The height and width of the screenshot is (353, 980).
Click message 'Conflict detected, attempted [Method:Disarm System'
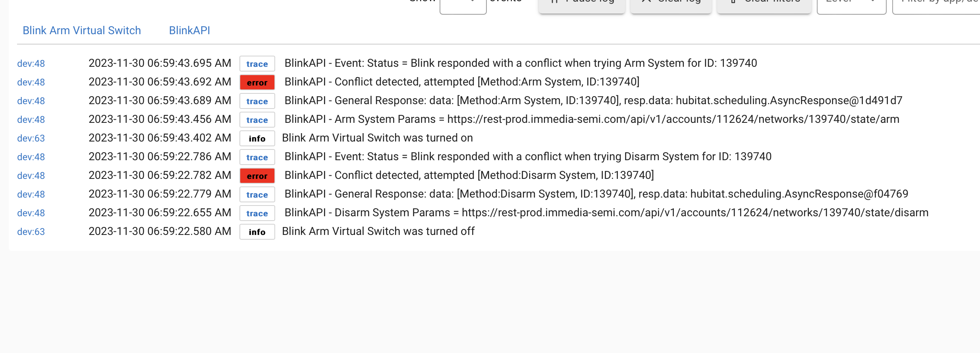(x=469, y=175)
